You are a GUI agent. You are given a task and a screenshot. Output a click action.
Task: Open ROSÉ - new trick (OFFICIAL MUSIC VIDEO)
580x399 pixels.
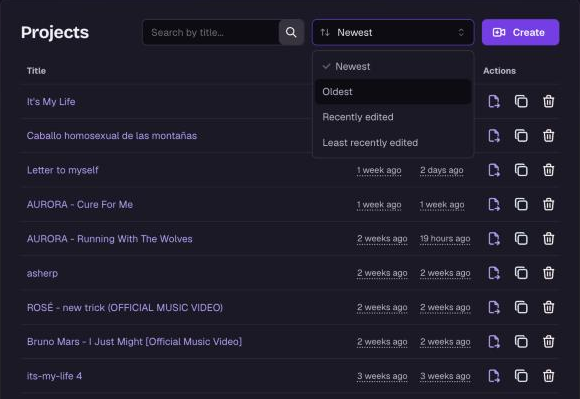[125, 308]
